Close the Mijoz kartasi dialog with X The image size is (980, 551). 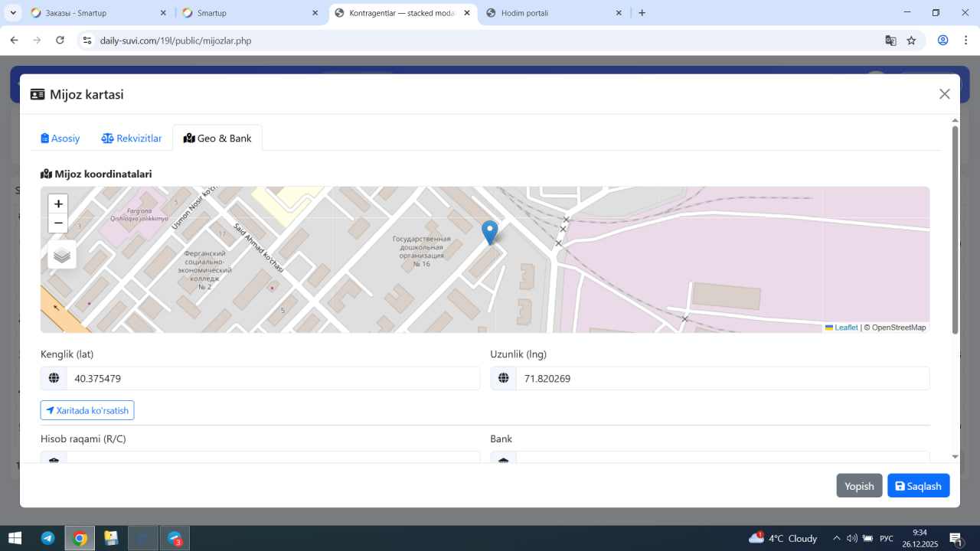point(944,94)
